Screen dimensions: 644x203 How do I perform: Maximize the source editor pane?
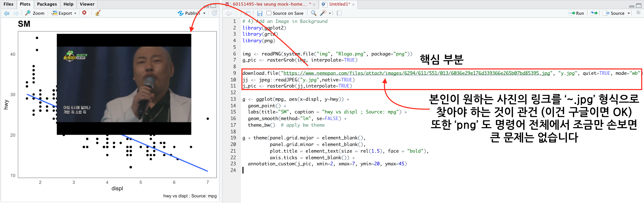coord(639,6)
